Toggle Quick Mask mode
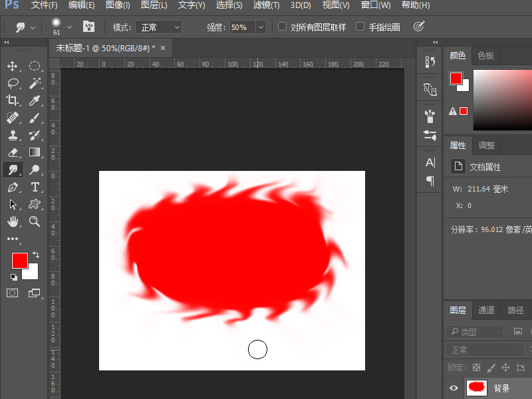This screenshot has width=532, height=399. coord(13,293)
